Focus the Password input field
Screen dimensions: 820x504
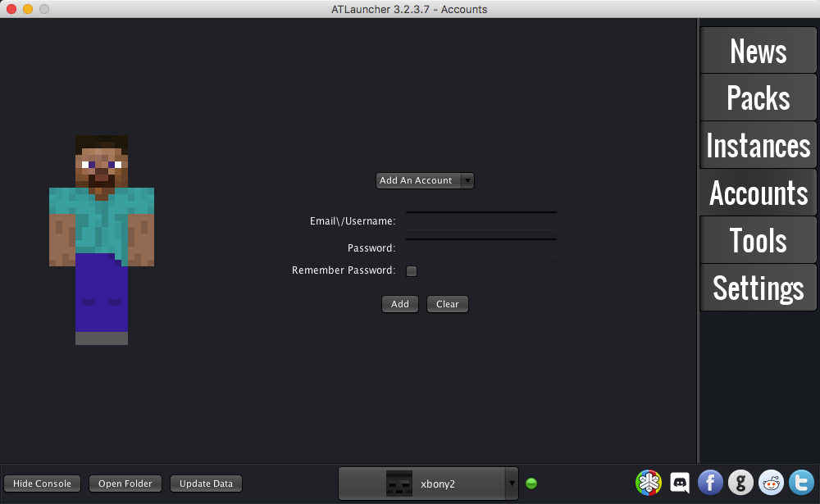[x=481, y=247]
